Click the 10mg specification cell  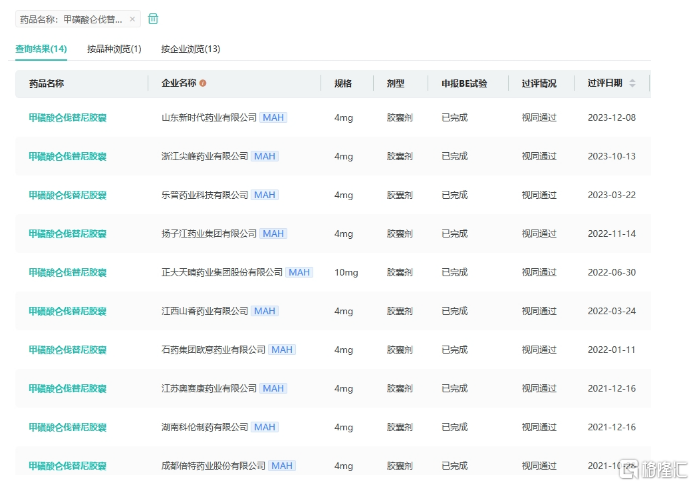346,273
